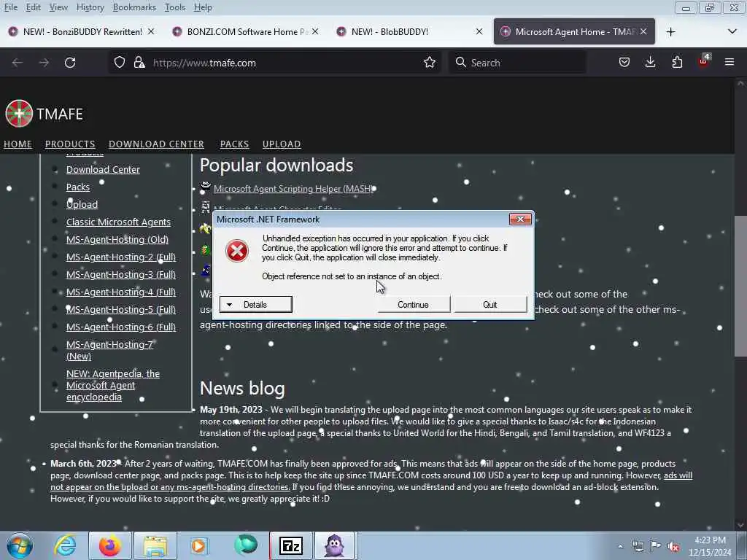Click the site lock icon in address bar
This screenshot has height=560, width=747.
point(139,63)
